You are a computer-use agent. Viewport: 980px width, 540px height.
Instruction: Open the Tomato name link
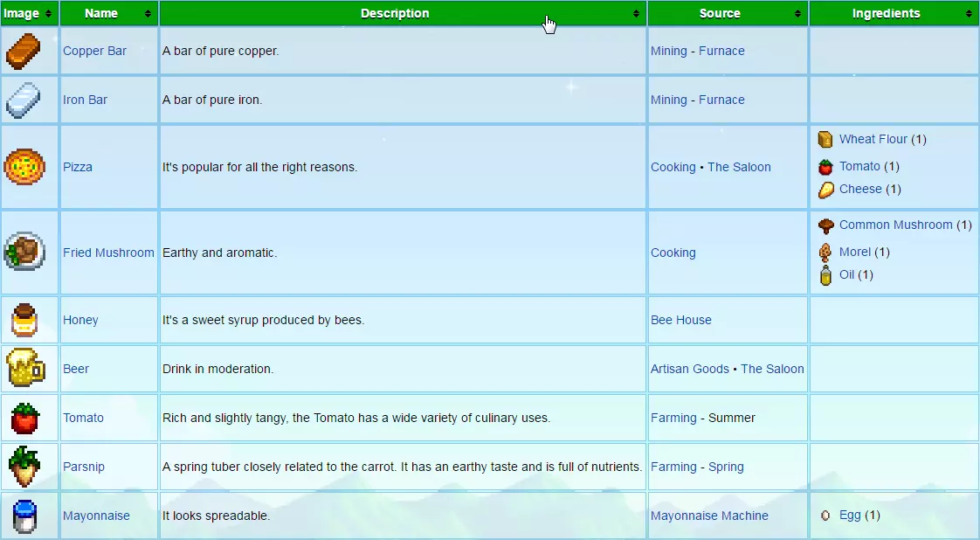pos(83,418)
